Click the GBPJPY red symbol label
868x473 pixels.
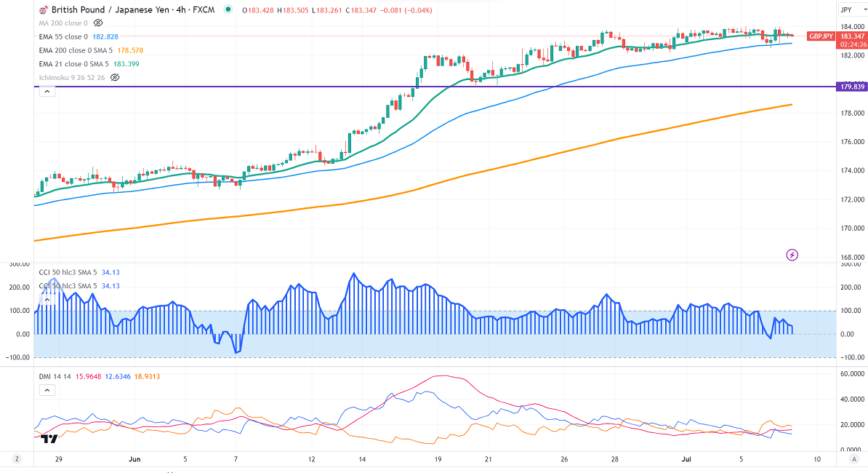pyautogui.click(x=821, y=36)
